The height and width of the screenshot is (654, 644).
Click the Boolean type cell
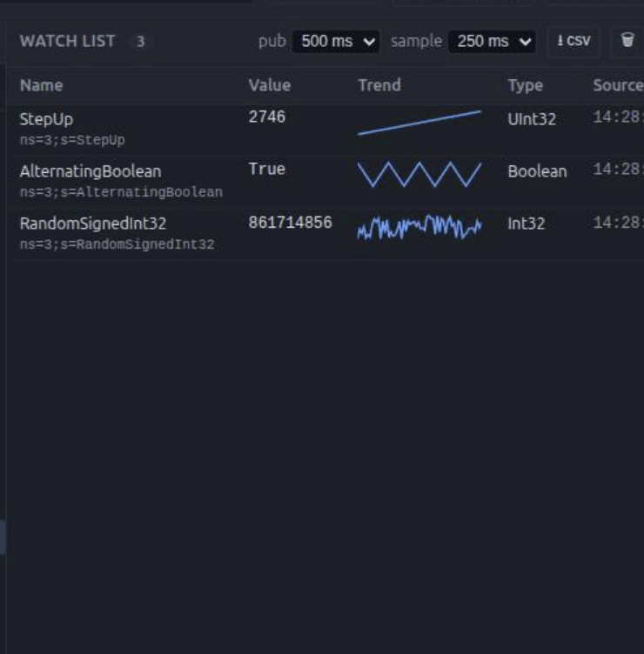pyautogui.click(x=537, y=171)
